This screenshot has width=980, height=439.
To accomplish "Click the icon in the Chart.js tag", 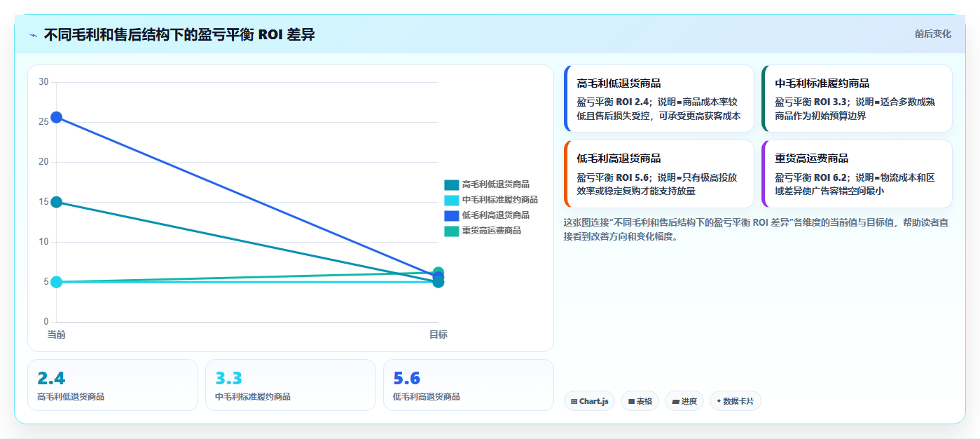I will (574, 402).
